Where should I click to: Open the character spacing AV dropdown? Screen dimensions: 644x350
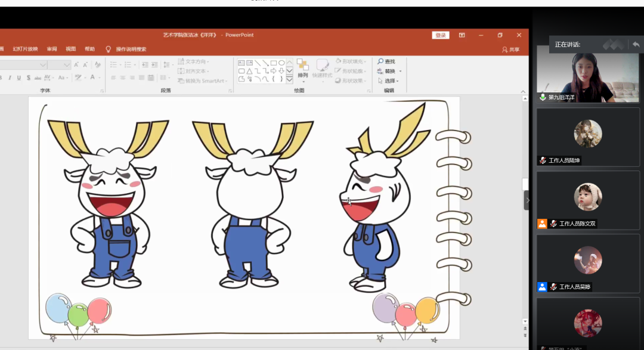pos(48,78)
